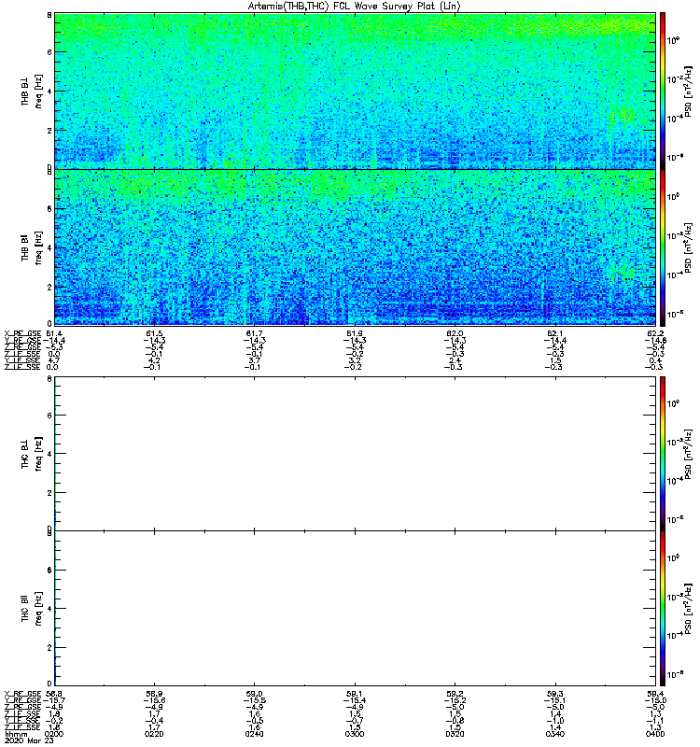Screen dimensions: 700x747
Task: Click the 'X_RE_GSE' label under the THC panels
Action: click(x=22, y=694)
